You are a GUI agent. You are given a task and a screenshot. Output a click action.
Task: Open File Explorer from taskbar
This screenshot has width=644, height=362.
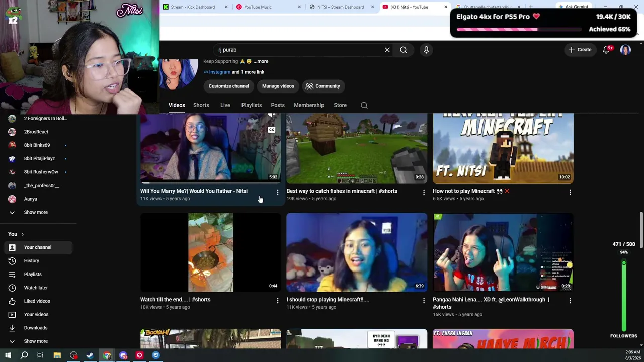(x=57, y=355)
